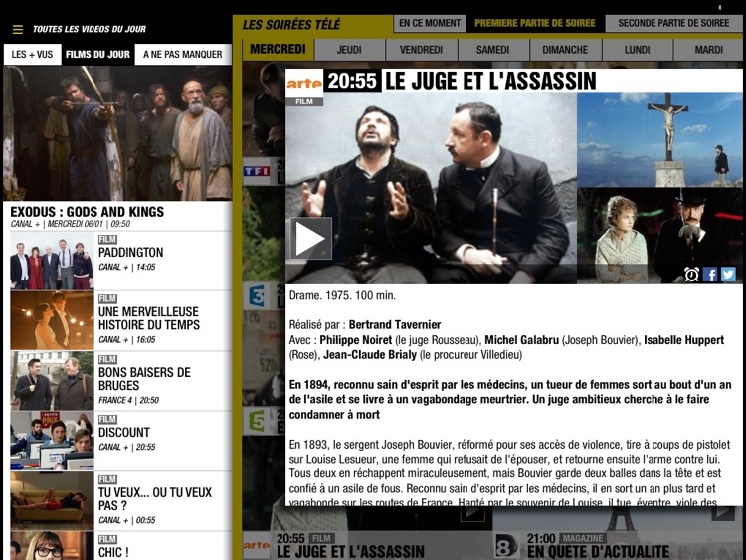Select Première Partie de Soirée tab
The width and height of the screenshot is (746, 560).
click(535, 23)
